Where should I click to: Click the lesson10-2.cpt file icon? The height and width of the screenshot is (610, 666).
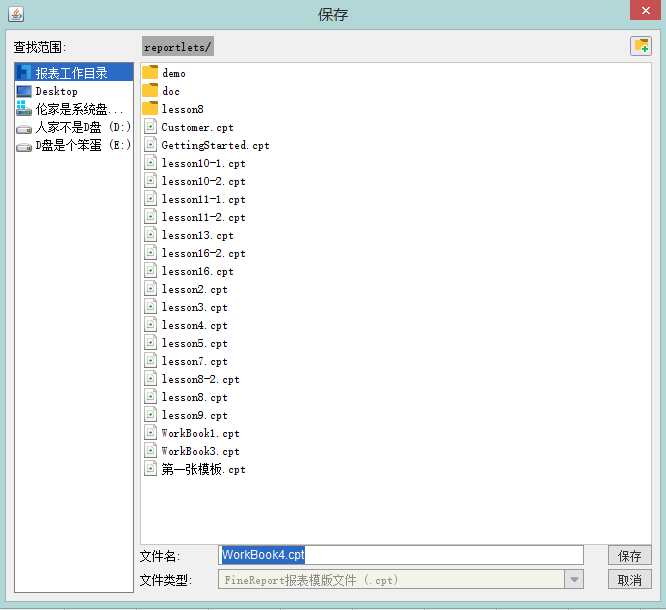coord(150,181)
